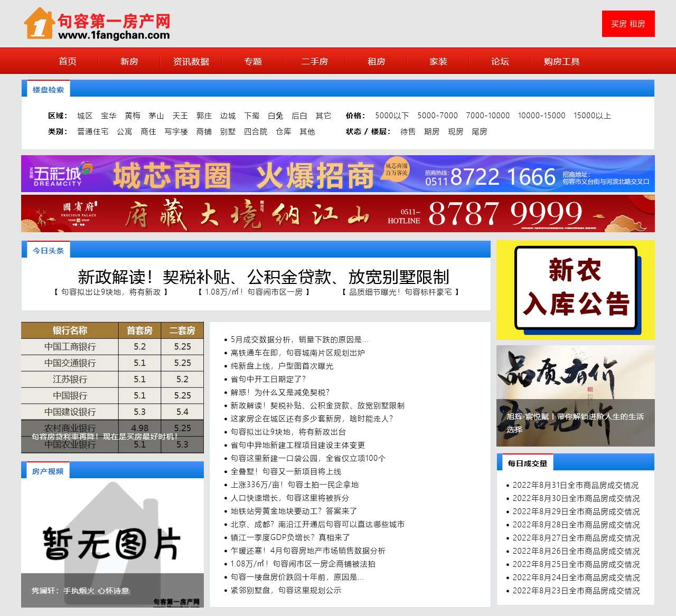Open the 品质有价 旭辉 promotional image

[575, 395]
